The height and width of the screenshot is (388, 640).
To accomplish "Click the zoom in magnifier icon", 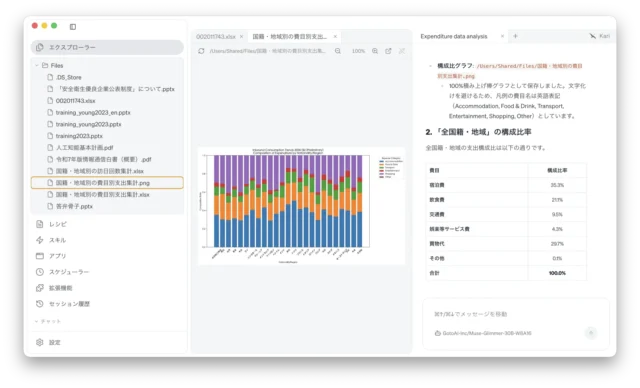I will click(x=375, y=51).
